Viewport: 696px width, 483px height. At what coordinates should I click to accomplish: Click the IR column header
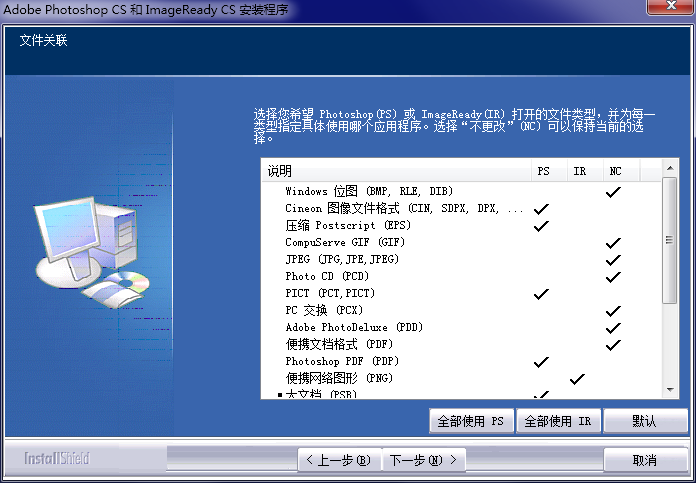[x=585, y=171]
